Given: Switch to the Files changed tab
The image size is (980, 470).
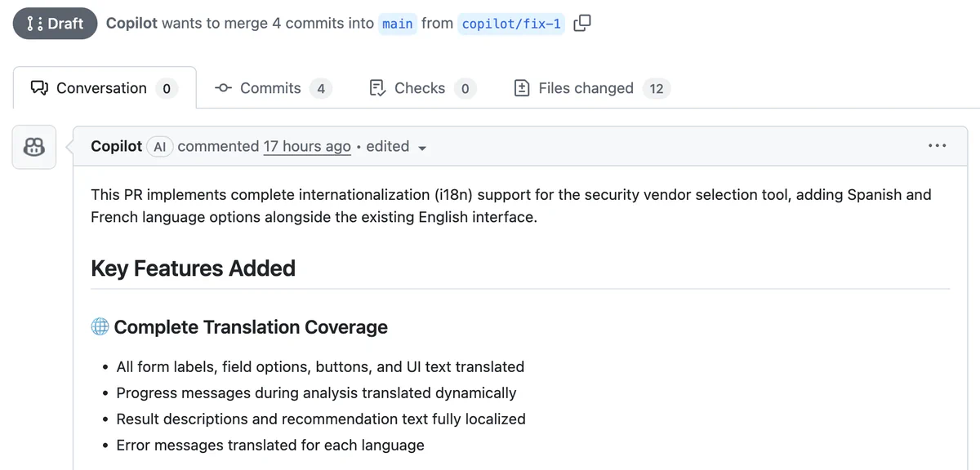Looking at the screenshot, I should tap(585, 87).
